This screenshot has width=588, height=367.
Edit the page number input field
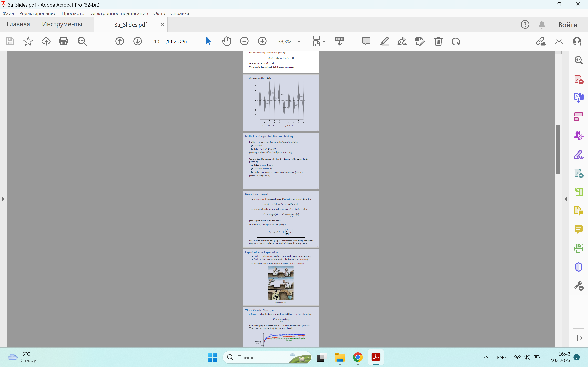tap(156, 42)
